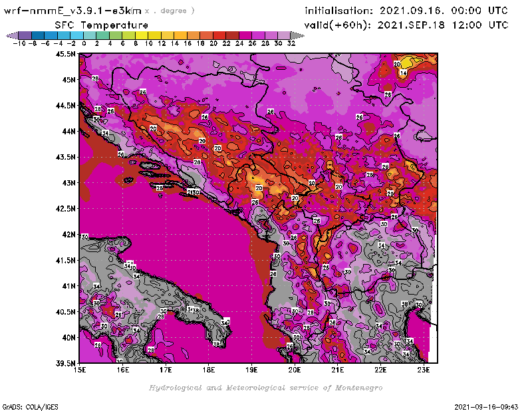
Task: Click the lavender below -10 arrow on the colorbar
Action: click(12, 35)
